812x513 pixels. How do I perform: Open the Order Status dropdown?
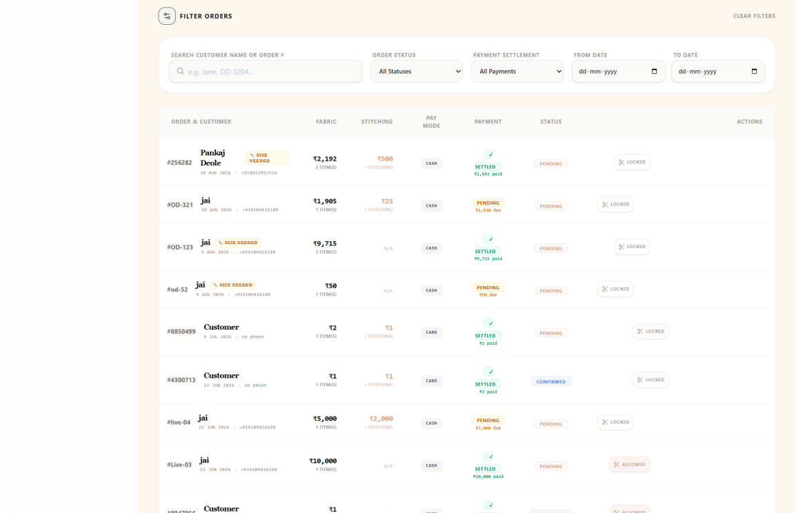click(417, 72)
